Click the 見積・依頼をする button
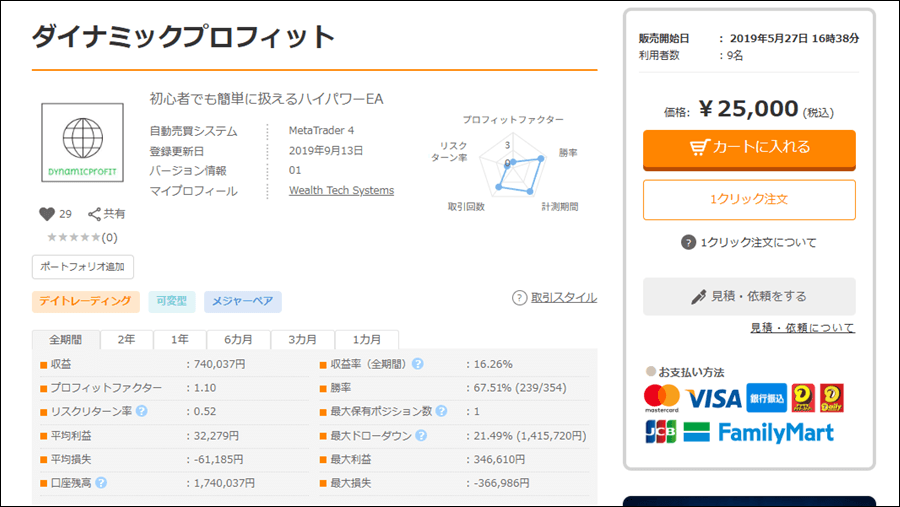The height and width of the screenshot is (507, 900). tap(749, 297)
